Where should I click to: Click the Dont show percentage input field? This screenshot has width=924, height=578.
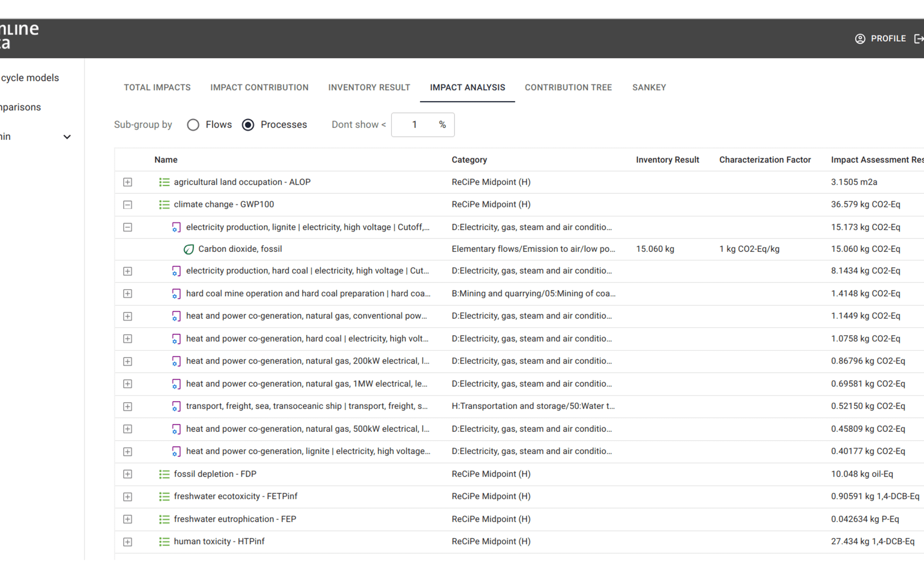tap(423, 125)
